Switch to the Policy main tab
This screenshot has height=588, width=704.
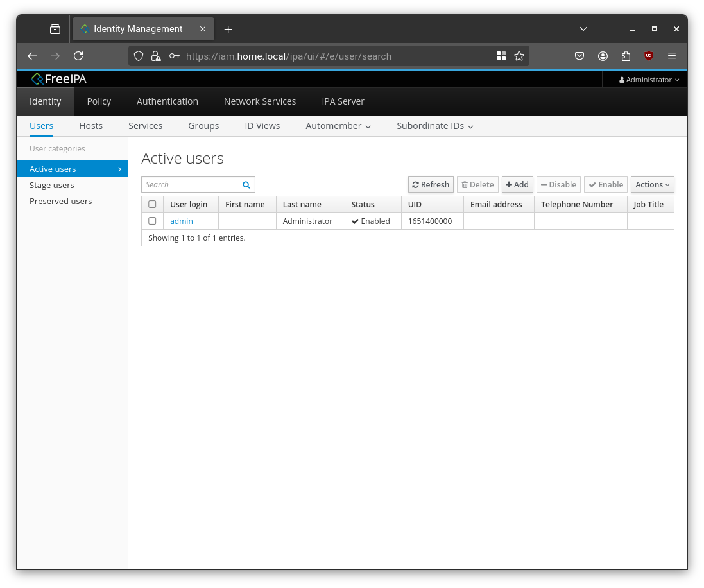pyautogui.click(x=99, y=101)
